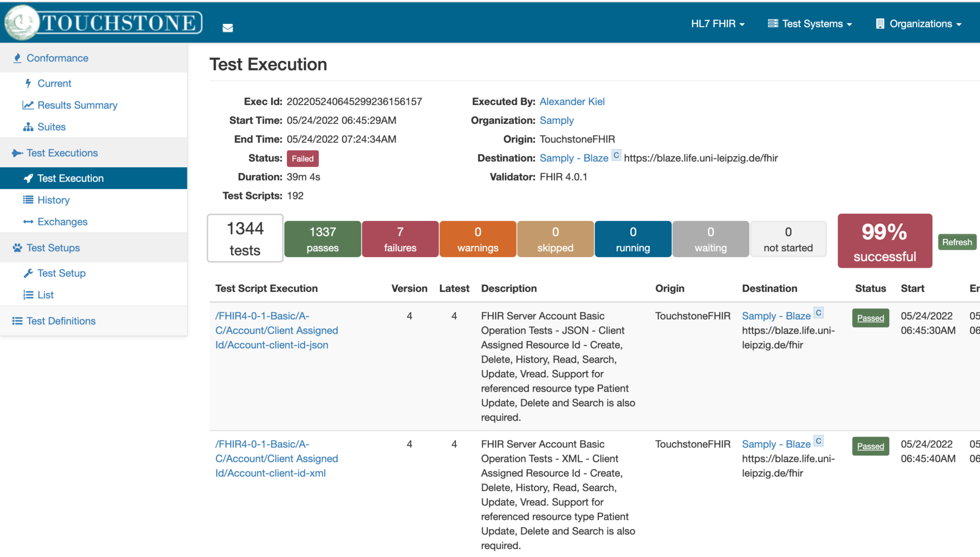Click the Test Executions plane icon

click(17, 153)
